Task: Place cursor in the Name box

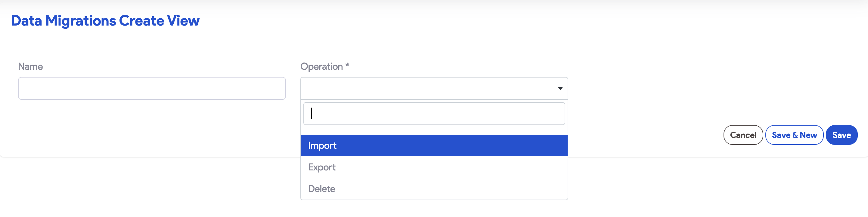Action: click(x=152, y=88)
